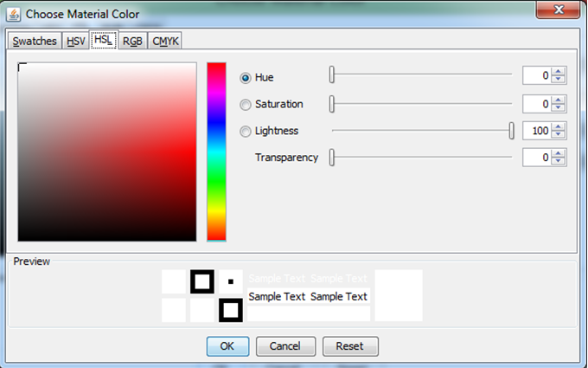
Task: Decrease Lightness value with down arrow
Action: (x=559, y=135)
